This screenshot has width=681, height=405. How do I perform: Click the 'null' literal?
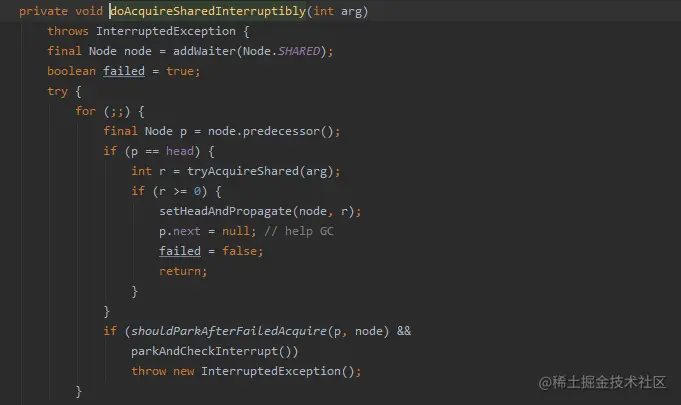(236, 231)
